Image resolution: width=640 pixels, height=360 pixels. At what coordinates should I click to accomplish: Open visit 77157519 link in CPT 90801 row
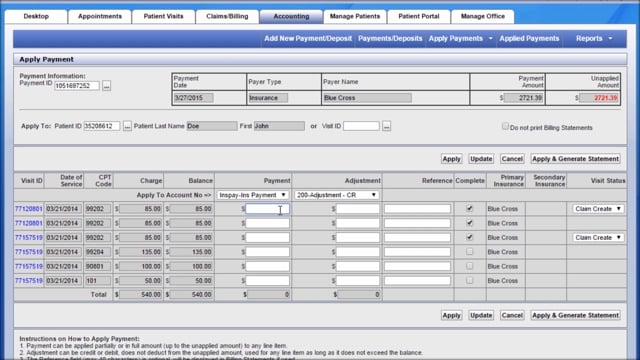(29, 266)
